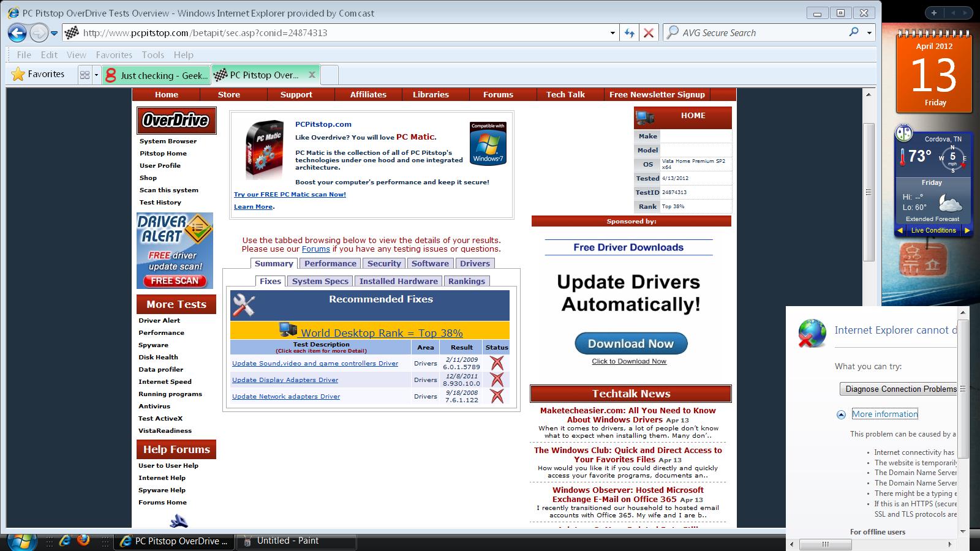Viewport: 980px width, 551px height.
Task: Click red X status for Display Adapters Driver
Action: pyautogui.click(x=497, y=380)
